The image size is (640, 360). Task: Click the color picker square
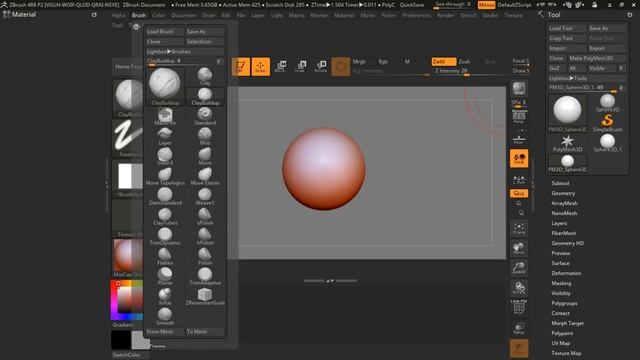[x=126, y=299]
